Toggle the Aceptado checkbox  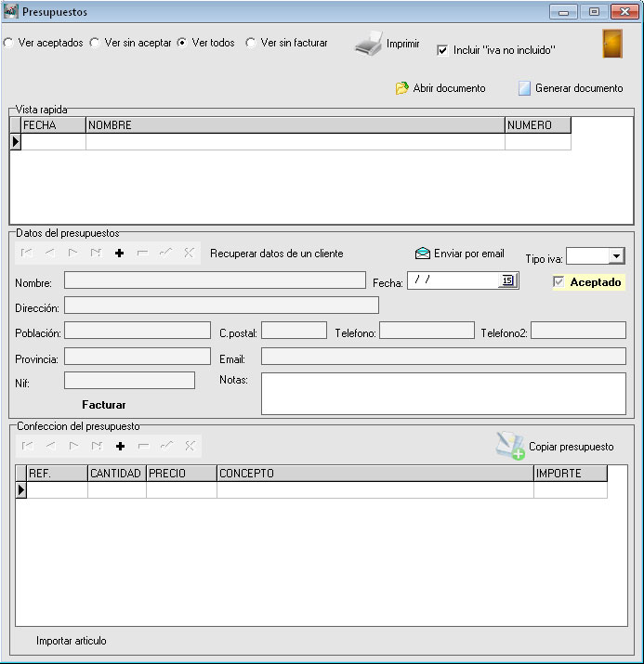tap(559, 281)
